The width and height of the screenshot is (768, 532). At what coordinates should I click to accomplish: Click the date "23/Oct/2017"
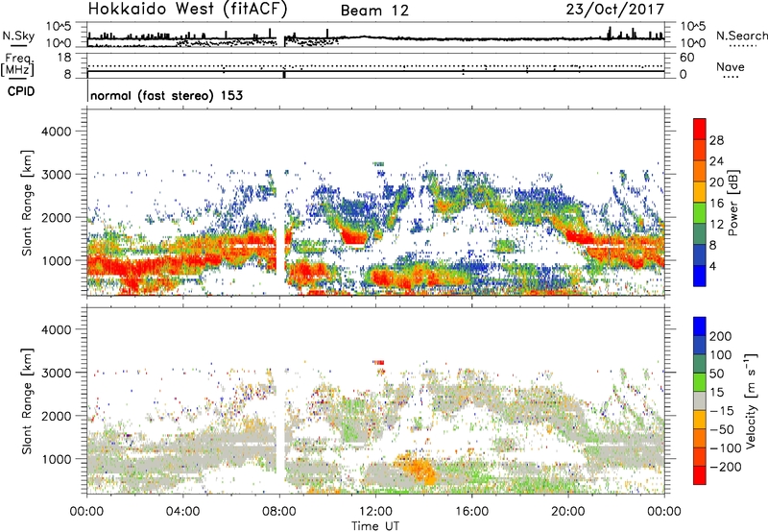tap(615, 10)
